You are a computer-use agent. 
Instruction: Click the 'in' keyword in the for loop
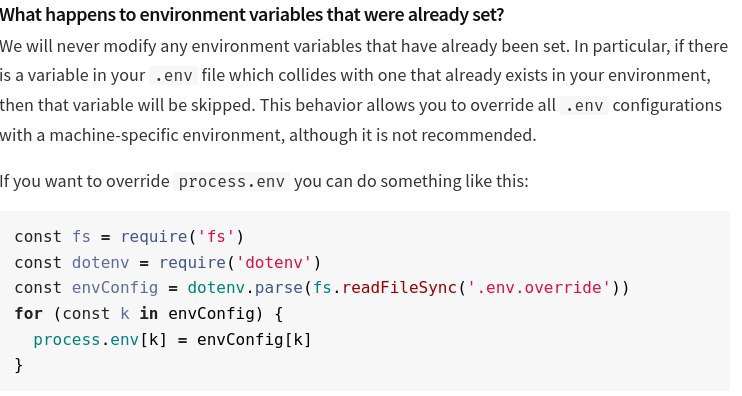coord(148,314)
